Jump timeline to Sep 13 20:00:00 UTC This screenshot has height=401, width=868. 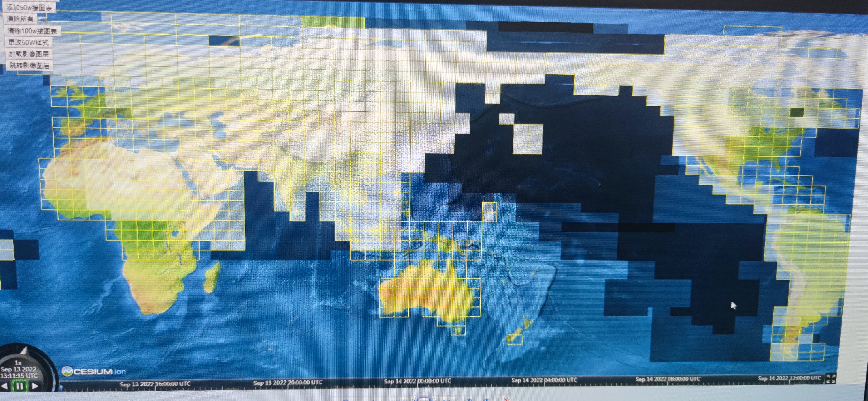click(x=288, y=383)
